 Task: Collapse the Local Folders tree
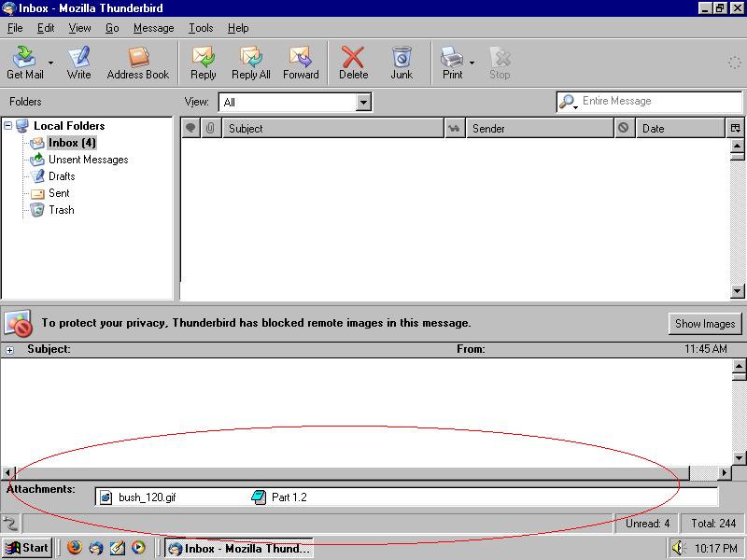8,126
